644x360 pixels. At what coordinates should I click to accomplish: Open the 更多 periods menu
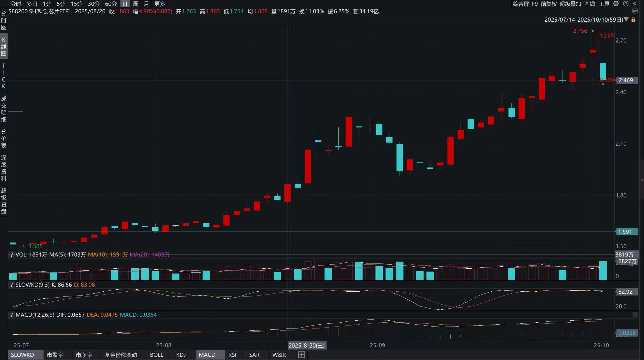(160, 4)
